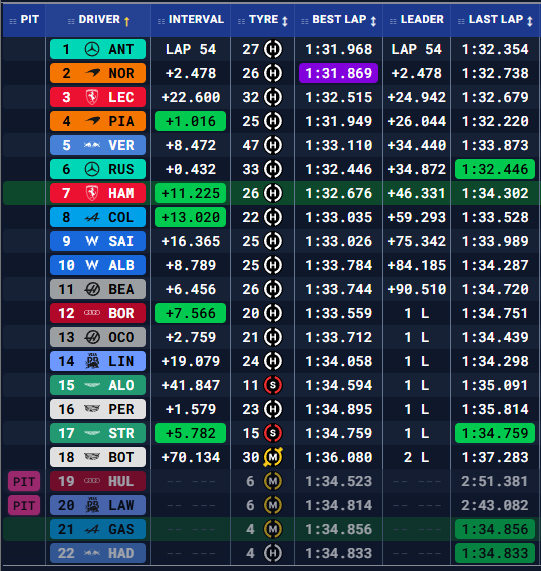Click the Red Bull logo next to VER

point(92,145)
